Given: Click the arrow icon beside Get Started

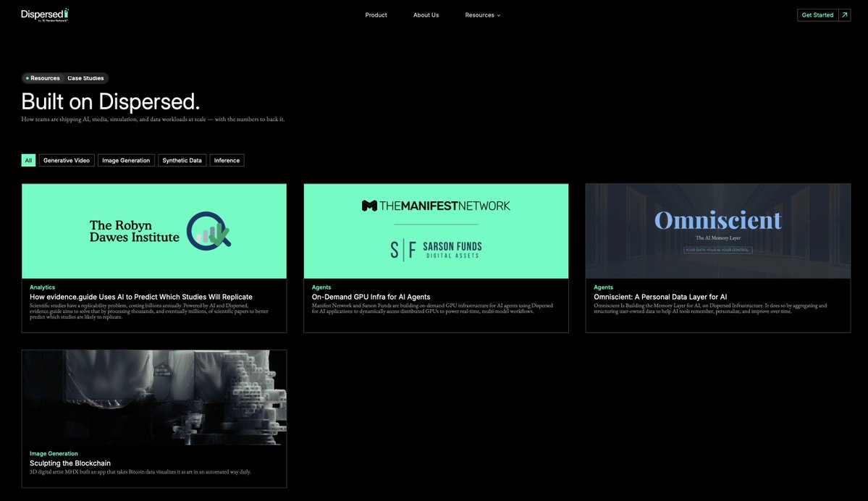Looking at the screenshot, I should 844,15.
